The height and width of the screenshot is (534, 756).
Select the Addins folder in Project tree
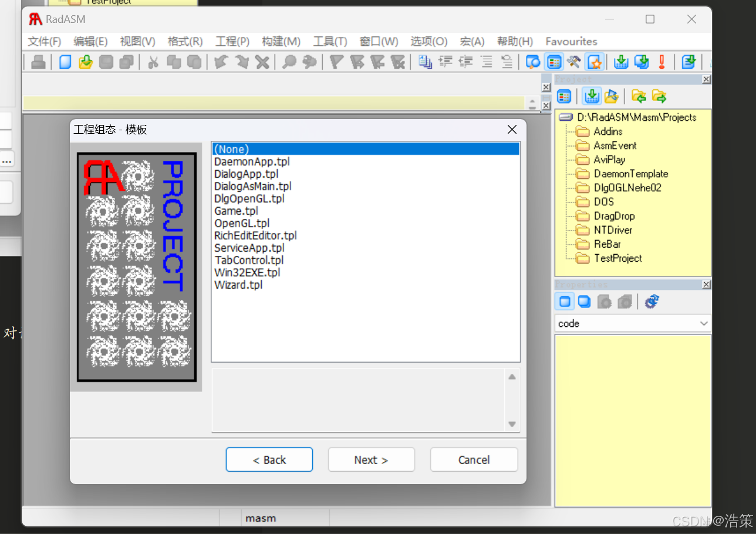click(x=607, y=131)
